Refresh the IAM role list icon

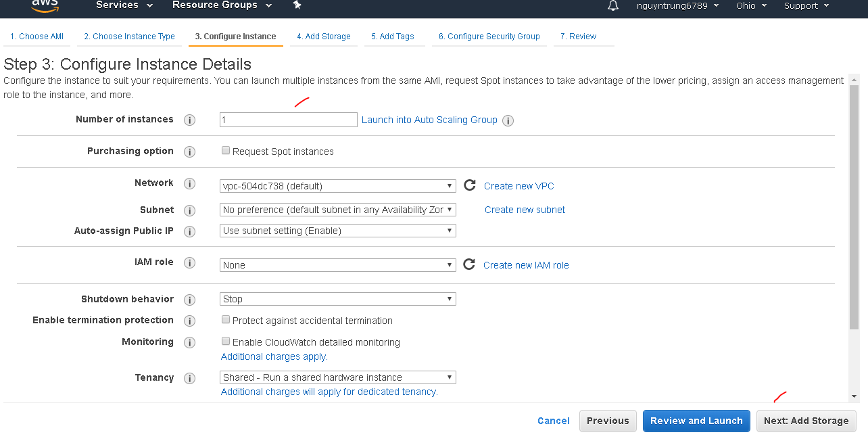(469, 264)
